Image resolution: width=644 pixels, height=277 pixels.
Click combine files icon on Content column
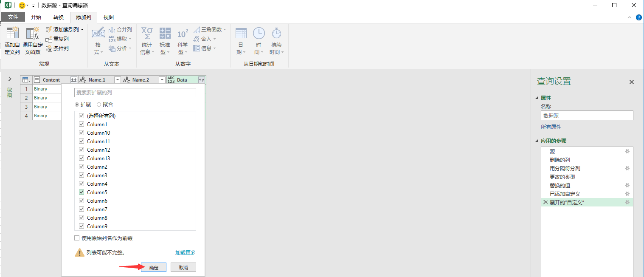coord(74,80)
